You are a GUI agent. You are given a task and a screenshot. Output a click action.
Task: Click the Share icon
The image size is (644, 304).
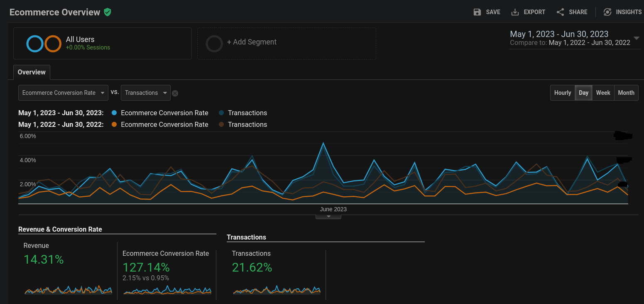560,12
